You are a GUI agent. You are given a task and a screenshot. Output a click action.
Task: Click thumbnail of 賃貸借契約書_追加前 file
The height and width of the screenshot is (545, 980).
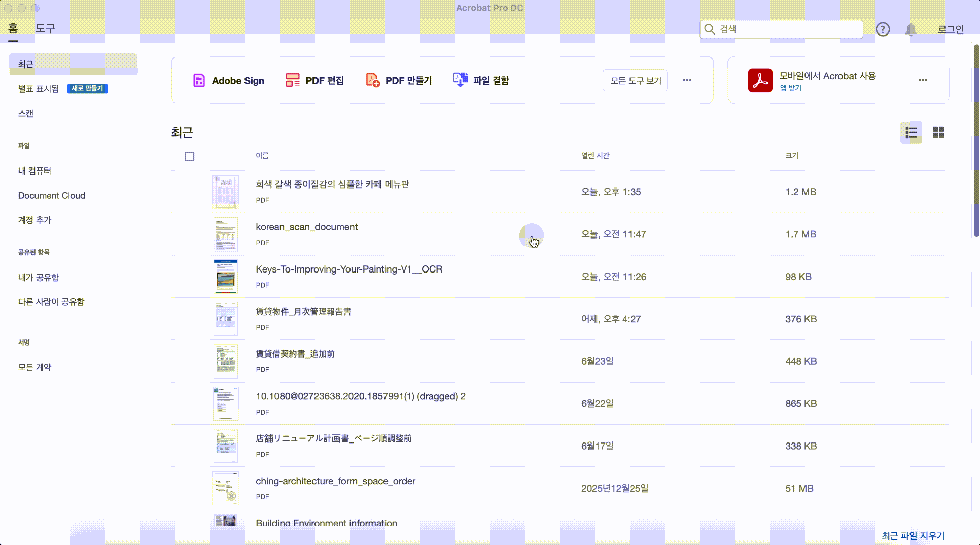[x=225, y=361]
